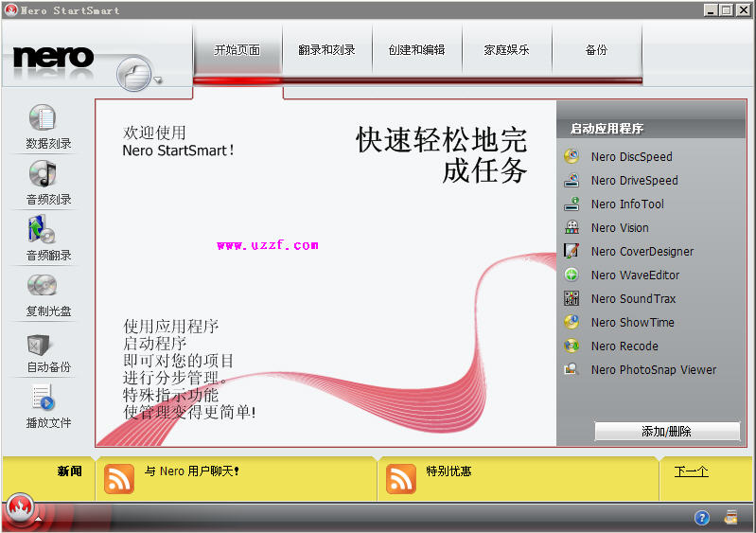Viewport: 756px width, 533px height.
Task: Launch Nero PhotoSnap Viewer text entry
Action: pyautogui.click(x=654, y=369)
